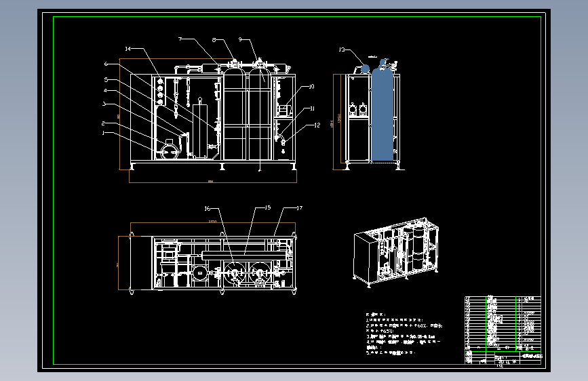Select balloon number 14 in front view
Image resolution: width=588 pixels, height=381 pixels.
click(128, 49)
